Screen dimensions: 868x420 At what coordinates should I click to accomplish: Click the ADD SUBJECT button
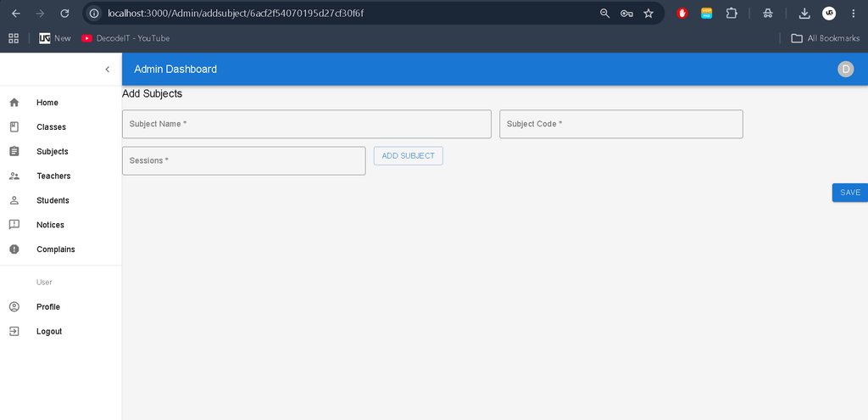(409, 156)
